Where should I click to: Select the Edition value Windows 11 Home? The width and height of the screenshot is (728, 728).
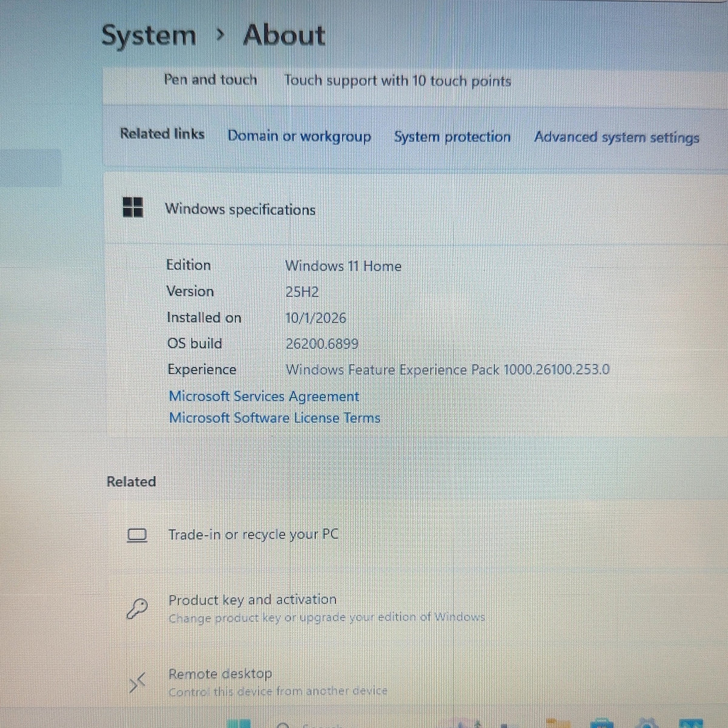pyautogui.click(x=343, y=266)
